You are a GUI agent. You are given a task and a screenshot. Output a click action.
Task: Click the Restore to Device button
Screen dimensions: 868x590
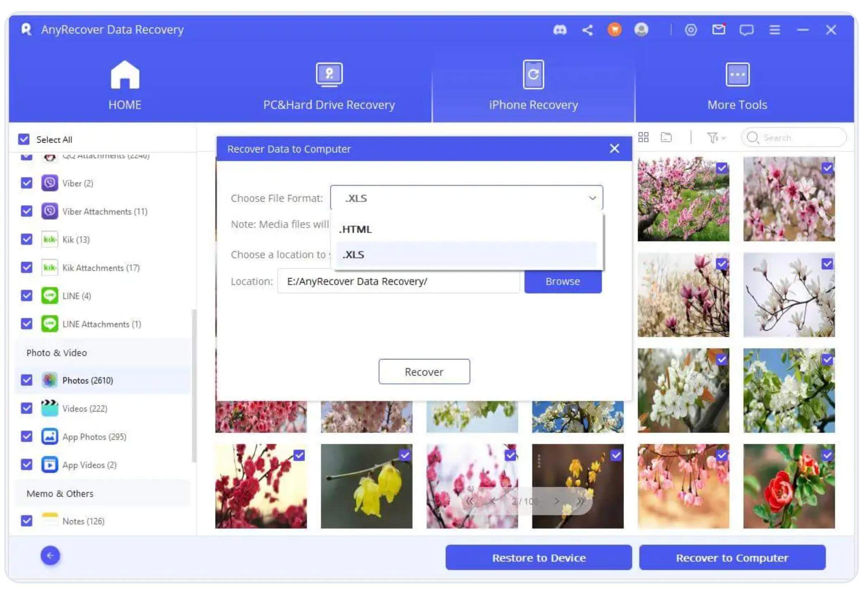tap(538, 557)
